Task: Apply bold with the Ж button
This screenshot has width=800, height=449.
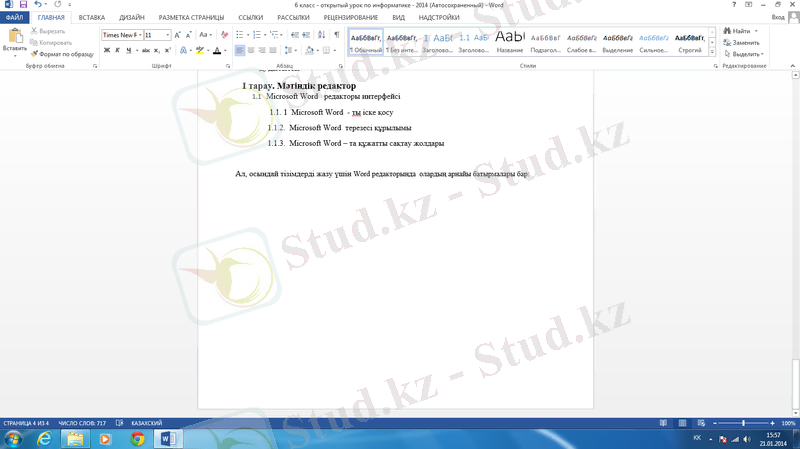Action: click(x=107, y=50)
